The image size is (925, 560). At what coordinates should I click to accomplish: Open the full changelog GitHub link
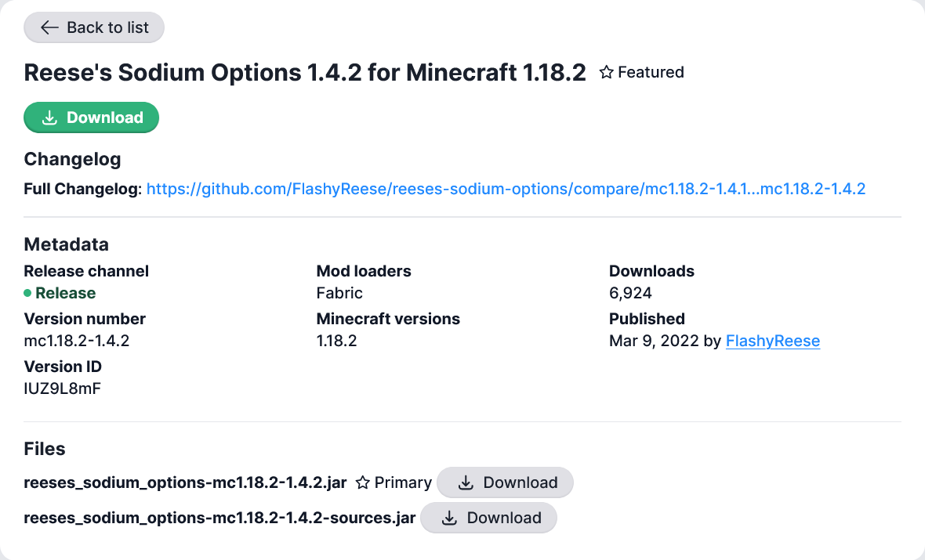[505, 189]
